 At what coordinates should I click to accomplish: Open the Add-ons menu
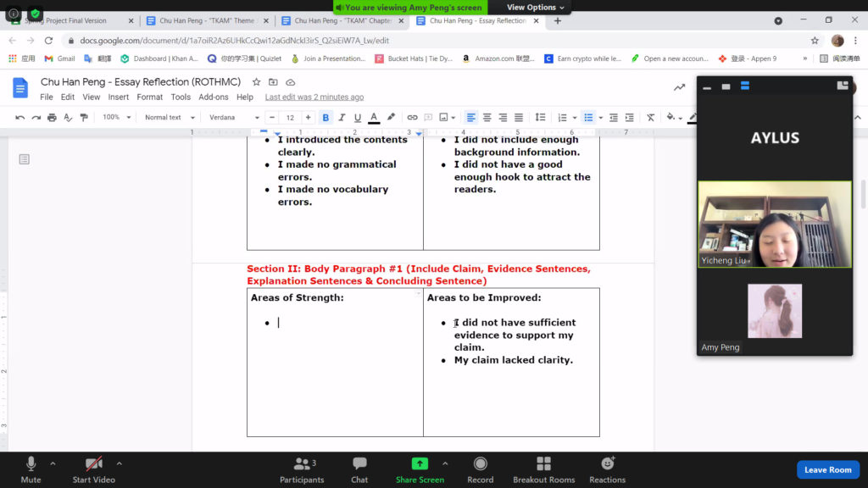tap(214, 97)
